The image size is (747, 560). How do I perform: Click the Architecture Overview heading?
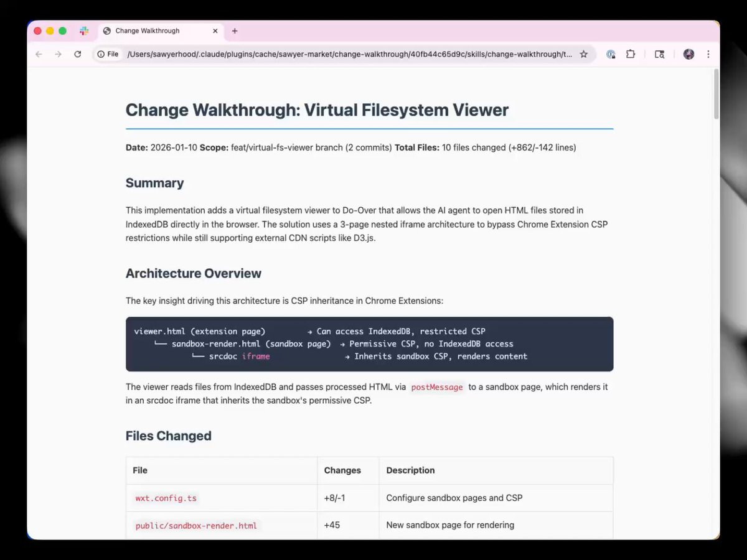[194, 273]
